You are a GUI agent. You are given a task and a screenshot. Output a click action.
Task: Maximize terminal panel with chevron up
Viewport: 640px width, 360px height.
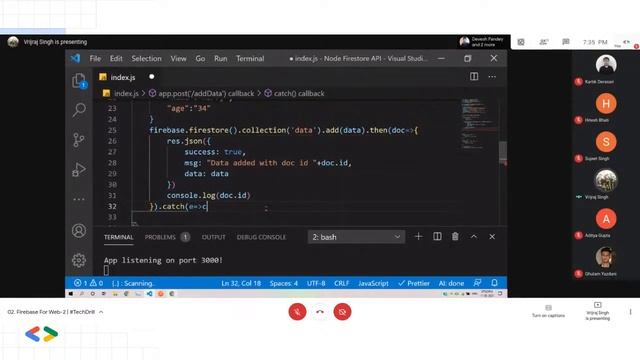pyautogui.click(x=473, y=237)
